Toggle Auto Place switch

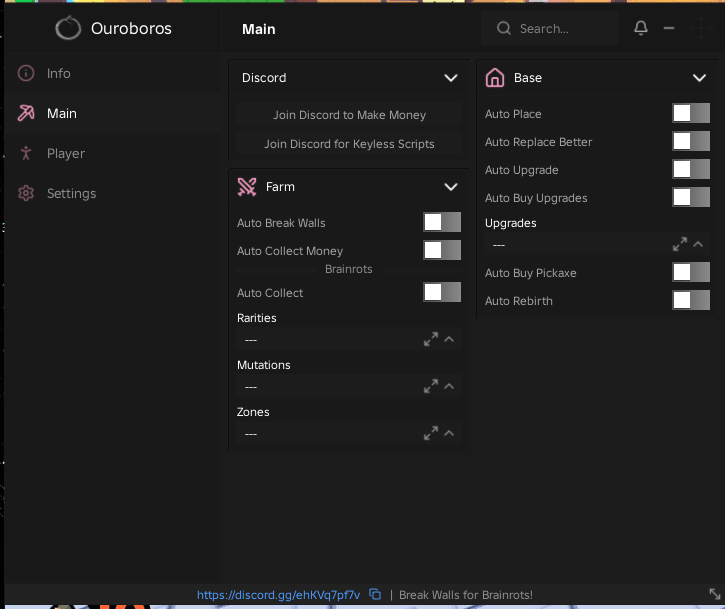click(x=691, y=113)
